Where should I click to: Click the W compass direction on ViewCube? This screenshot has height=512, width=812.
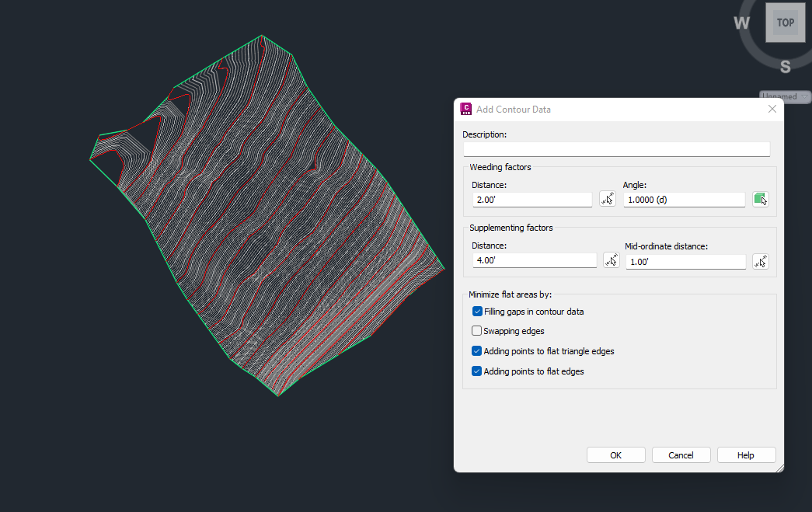[741, 23]
